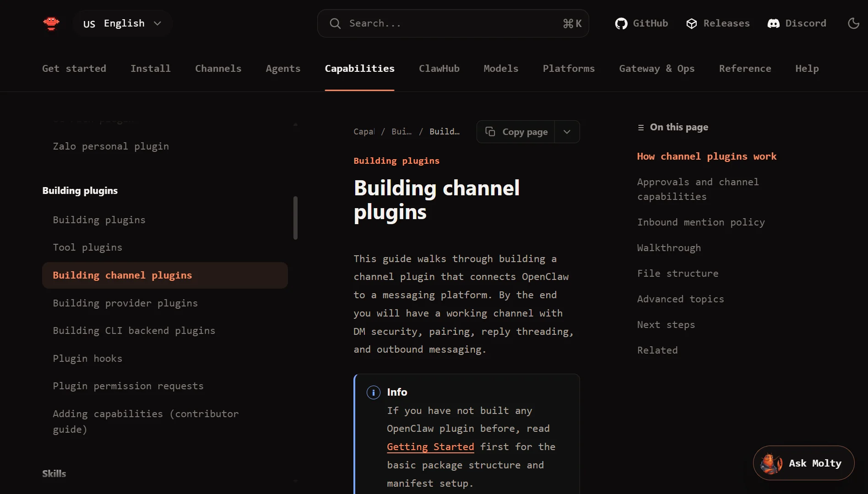Switch to Get started tab
This screenshot has height=494, width=868.
pos(74,69)
